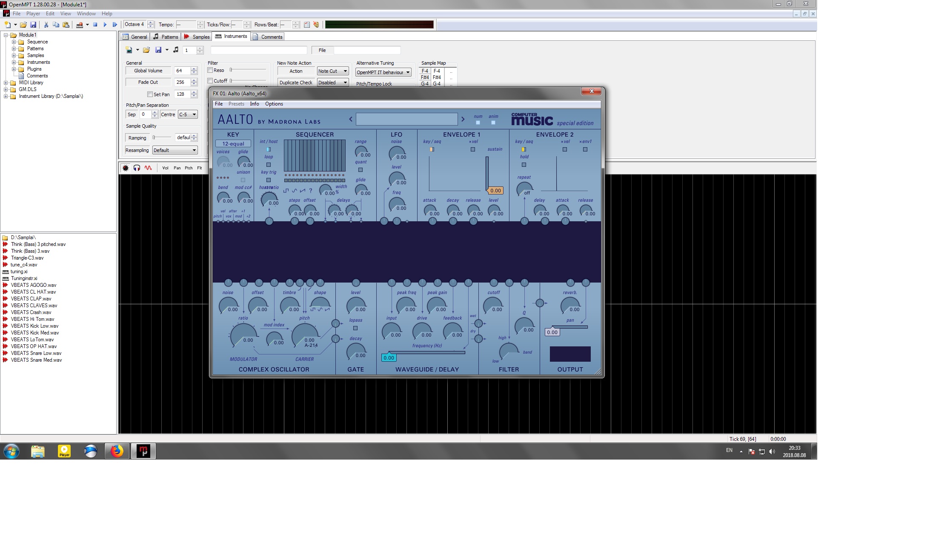This screenshot has height=560, width=927.
Task: Click the load instrument folder icon
Action: (146, 50)
